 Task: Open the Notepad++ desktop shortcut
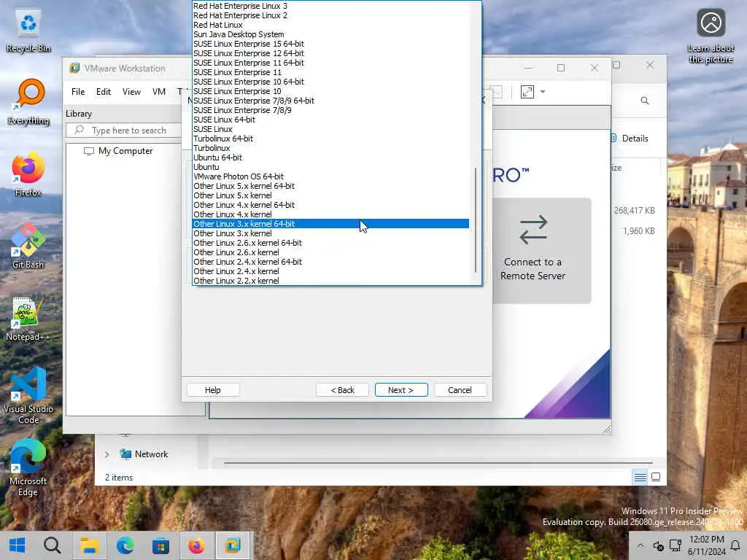coord(28,319)
